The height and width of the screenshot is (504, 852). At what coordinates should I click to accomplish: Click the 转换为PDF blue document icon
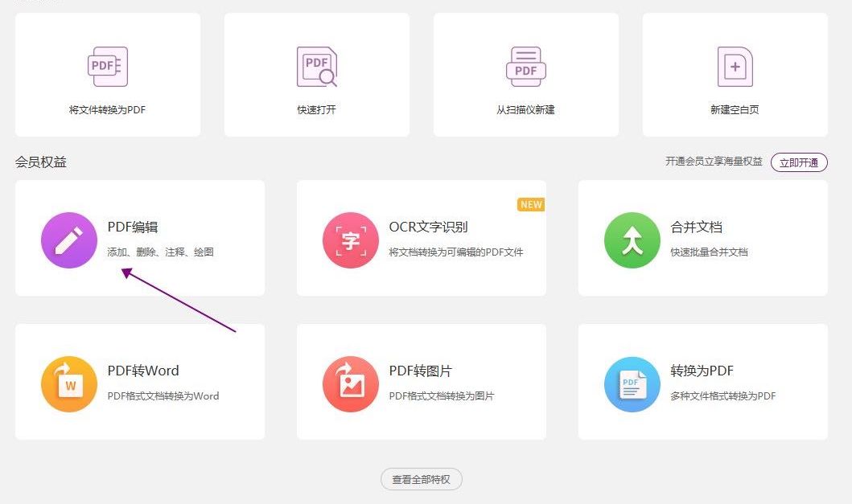pyautogui.click(x=632, y=383)
